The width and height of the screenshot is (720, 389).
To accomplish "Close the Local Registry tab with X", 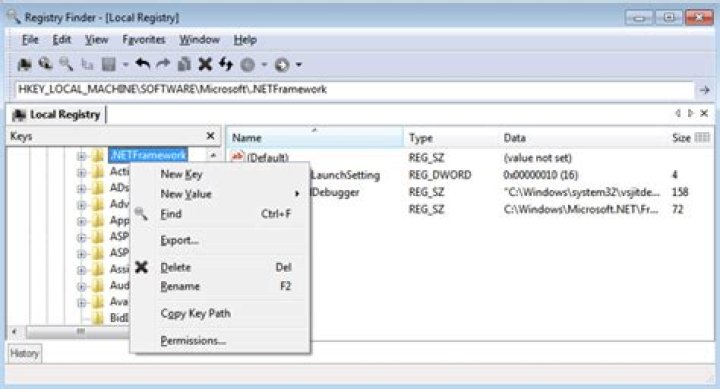I will 704,113.
